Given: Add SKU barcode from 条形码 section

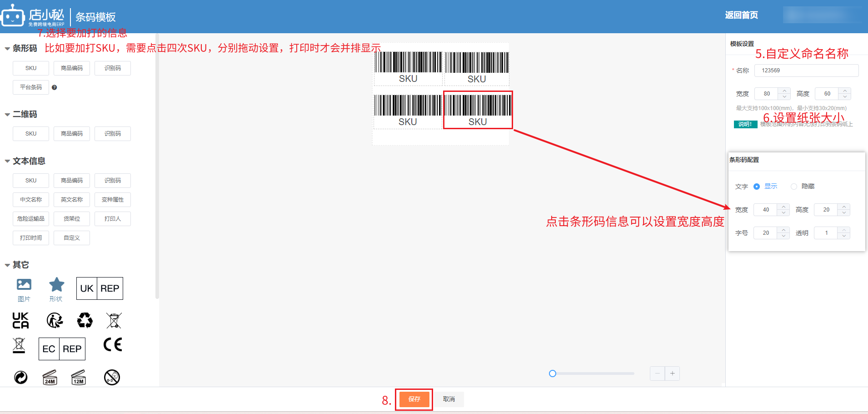Looking at the screenshot, I should (x=31, y=68).
